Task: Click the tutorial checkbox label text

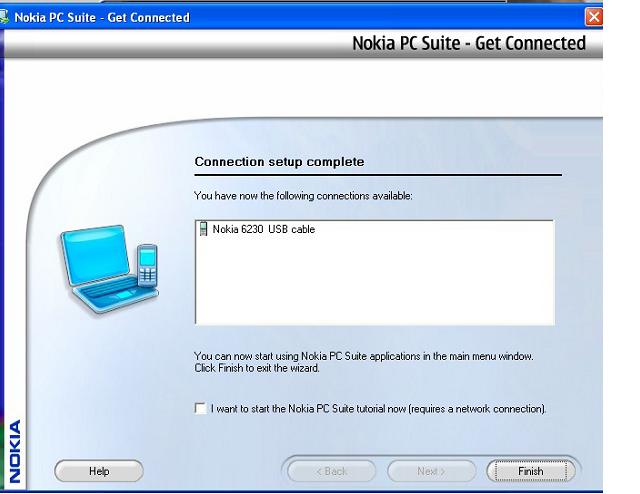Action: pyautogui.click(x=378, y=409)
